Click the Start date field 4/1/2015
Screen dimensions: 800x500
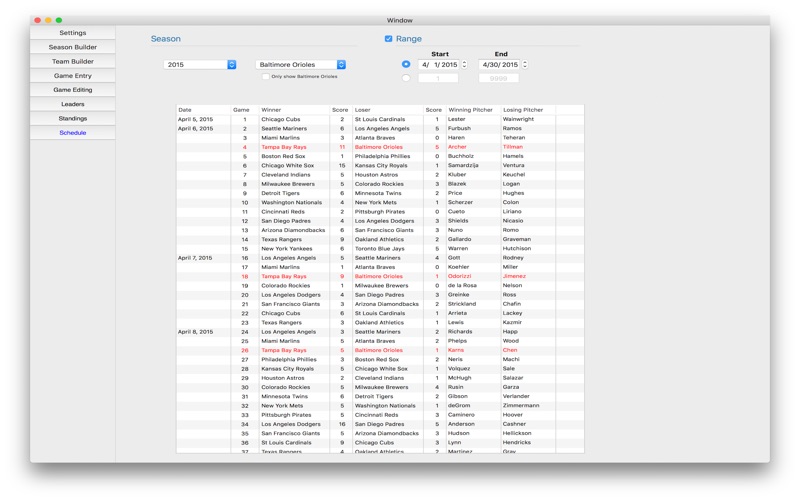tap(438, 65)
